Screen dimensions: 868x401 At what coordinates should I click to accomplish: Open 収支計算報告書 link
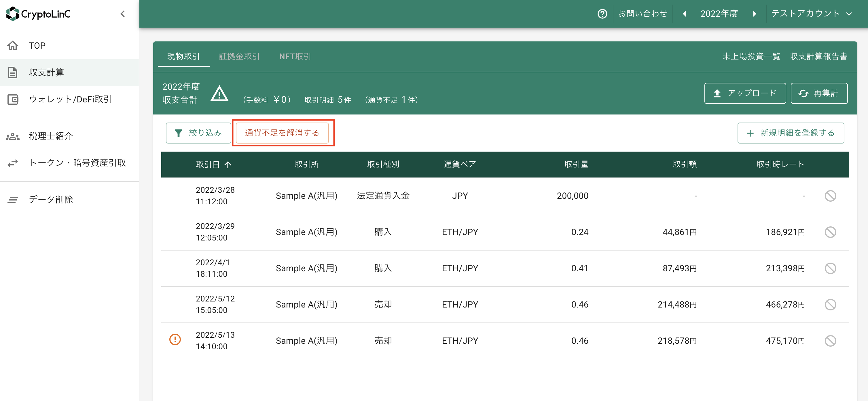(818, 56)
